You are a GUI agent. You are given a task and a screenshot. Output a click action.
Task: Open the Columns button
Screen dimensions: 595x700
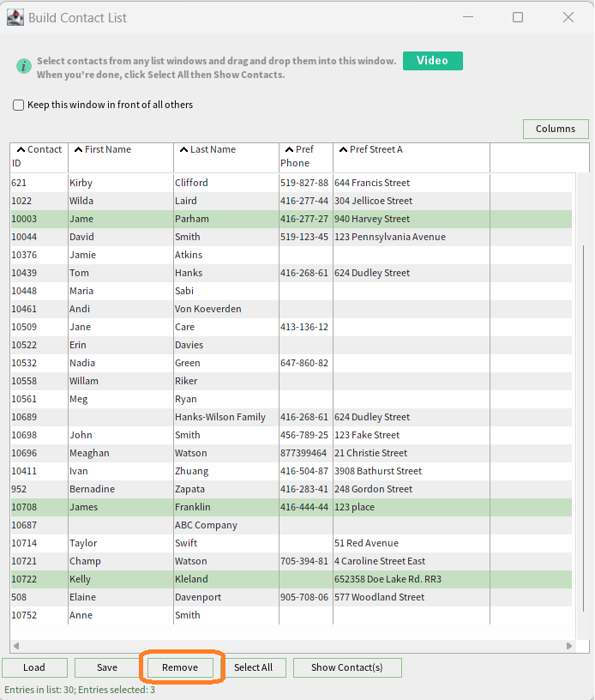point(556,129)
